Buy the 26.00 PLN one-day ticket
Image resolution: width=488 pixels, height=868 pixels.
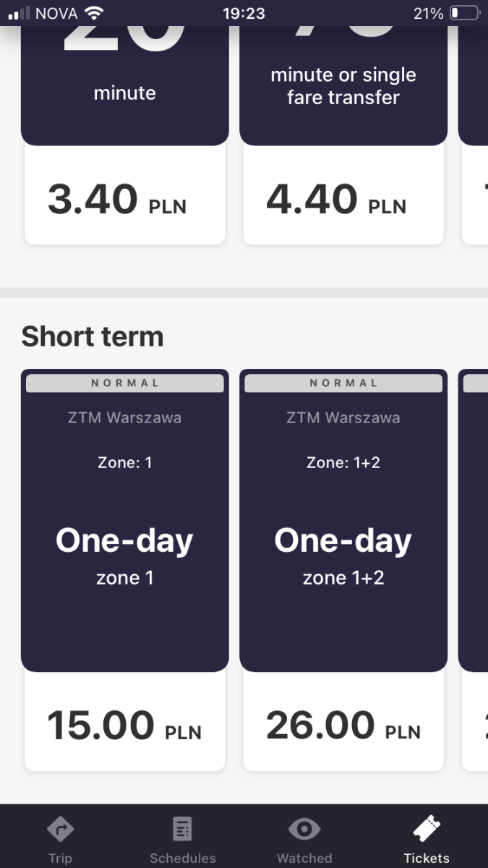click(x=343, y=726)
